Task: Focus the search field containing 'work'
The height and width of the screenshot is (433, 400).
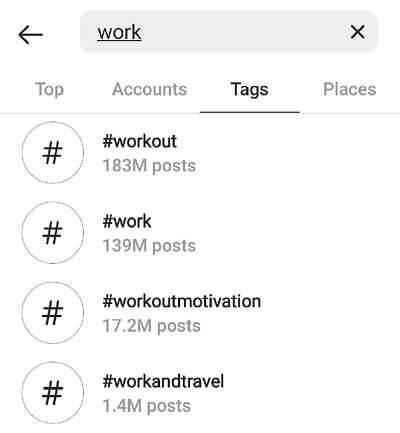Action: [229, 32]
